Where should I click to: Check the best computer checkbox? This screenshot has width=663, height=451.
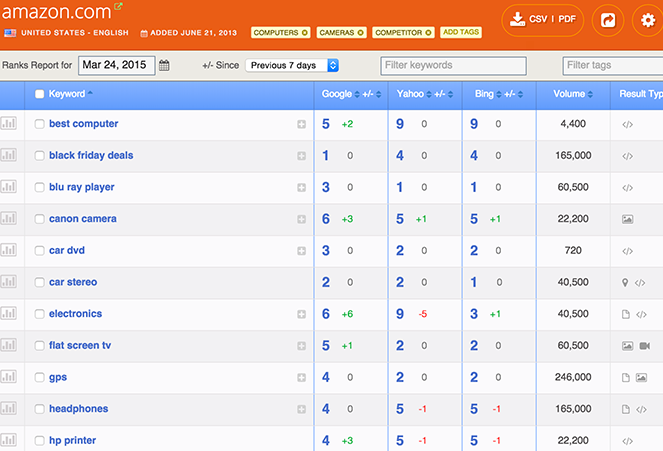pyautogui.click(x=39, y=124)
